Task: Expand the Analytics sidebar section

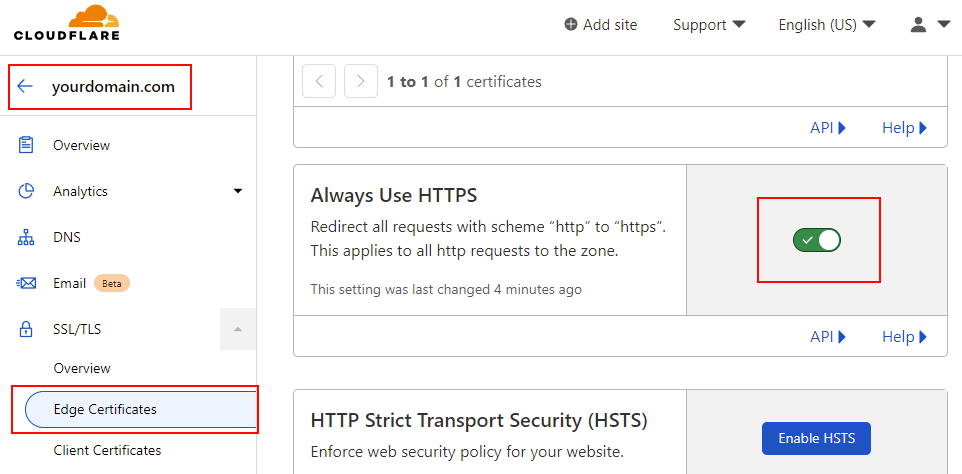Action: coord(238,191)
